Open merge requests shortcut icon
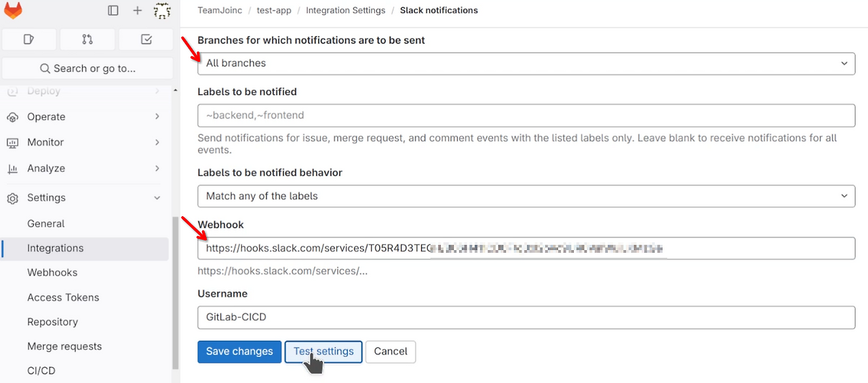This screenshot has height=383, width=868. point(87,39)
